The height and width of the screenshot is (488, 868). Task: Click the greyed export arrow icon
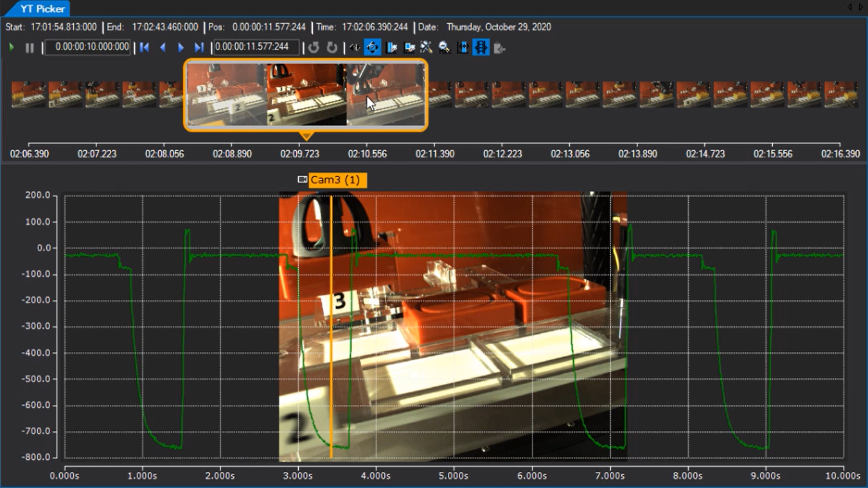(x=499, y=48)
